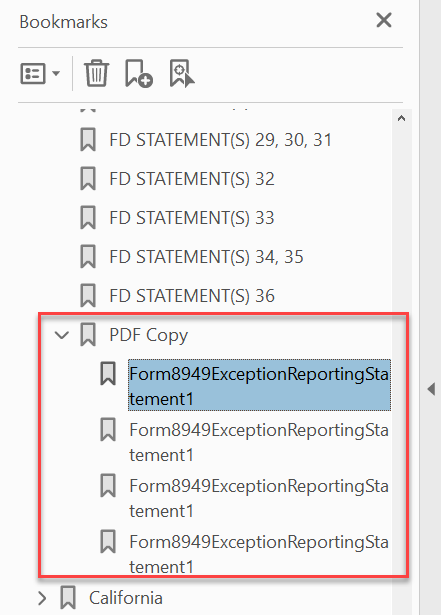This screenshot has width=441, height=615.
Task: Add a new bookmark
Action: click(138, 73)
